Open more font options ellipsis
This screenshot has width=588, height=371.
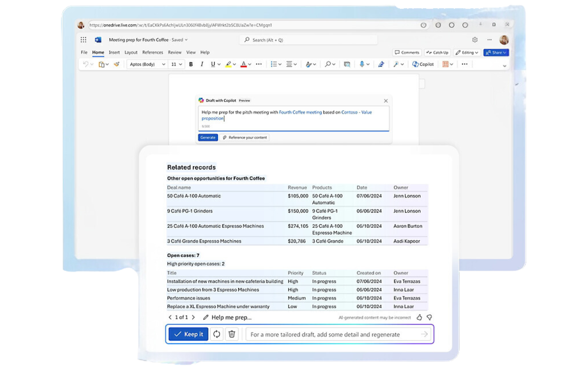tap(259, 64)
